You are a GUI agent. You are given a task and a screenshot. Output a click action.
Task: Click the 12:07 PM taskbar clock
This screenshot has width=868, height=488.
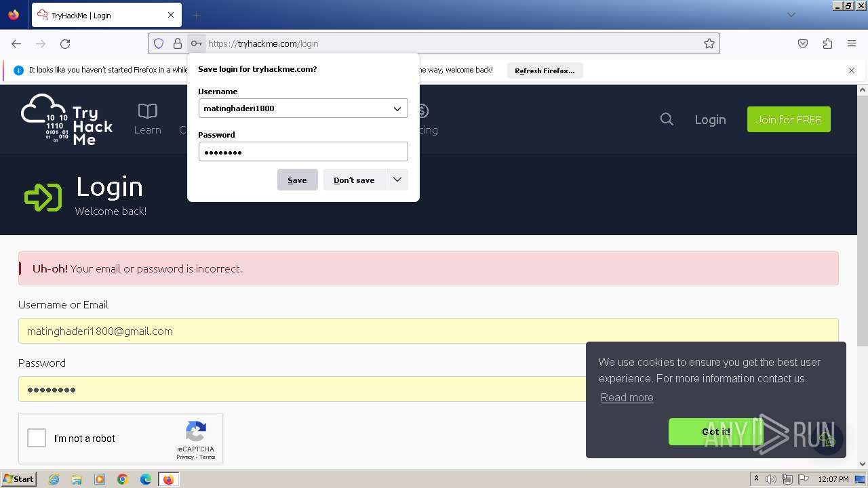833,479
